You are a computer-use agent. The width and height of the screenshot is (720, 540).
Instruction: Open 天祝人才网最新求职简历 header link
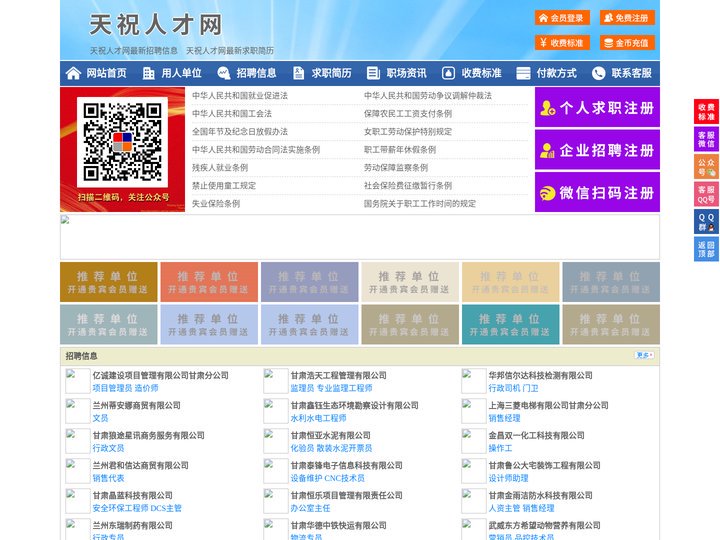[230, 51]
